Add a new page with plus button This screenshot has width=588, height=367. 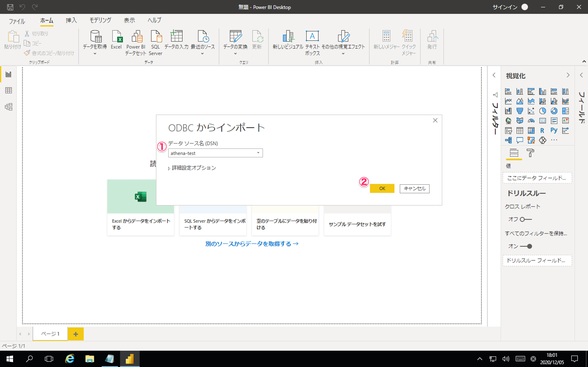[76, 334]
